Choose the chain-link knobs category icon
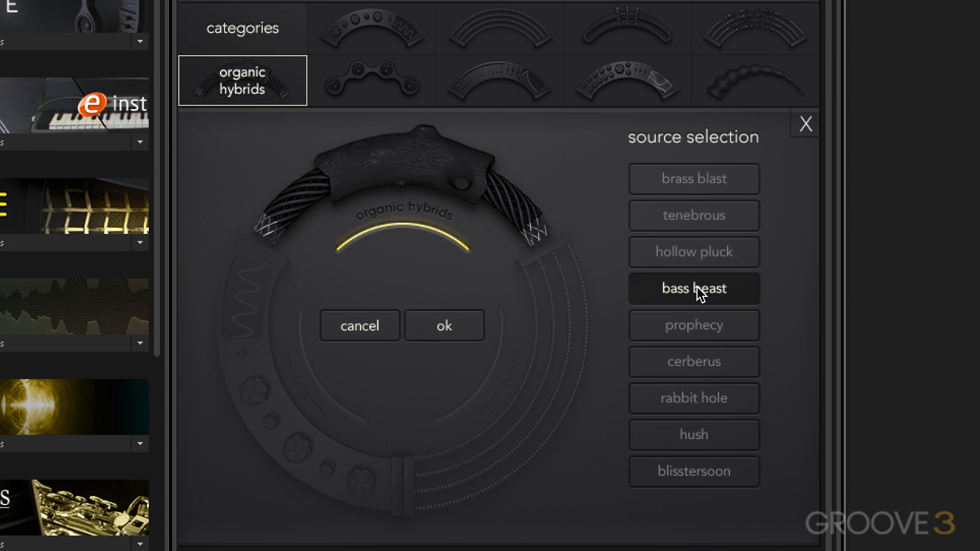 tap(371, 81)
